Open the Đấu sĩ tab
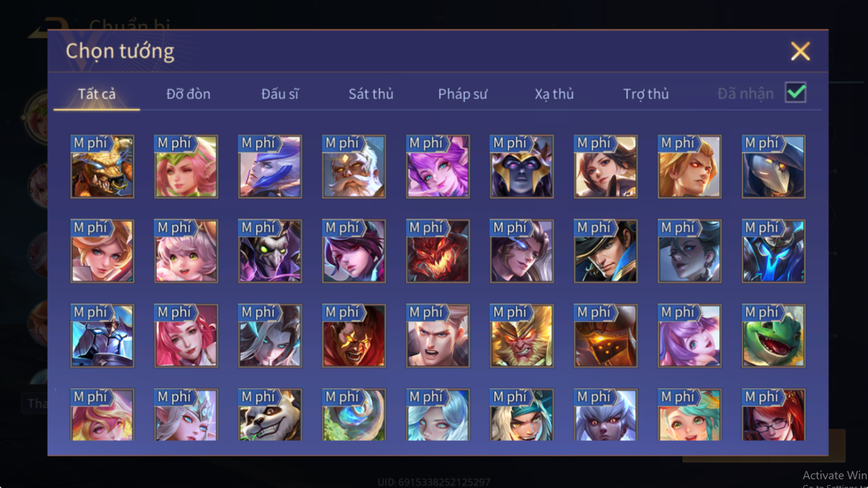868x488 pixels. (280, 94)
